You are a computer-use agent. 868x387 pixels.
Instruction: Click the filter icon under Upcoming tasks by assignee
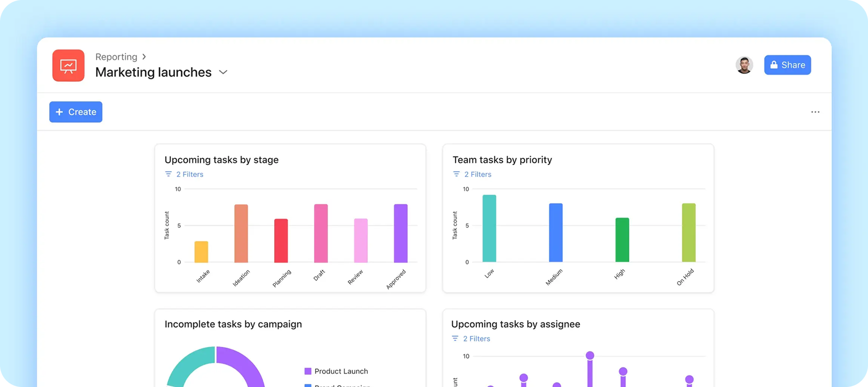tap(455, 338)
